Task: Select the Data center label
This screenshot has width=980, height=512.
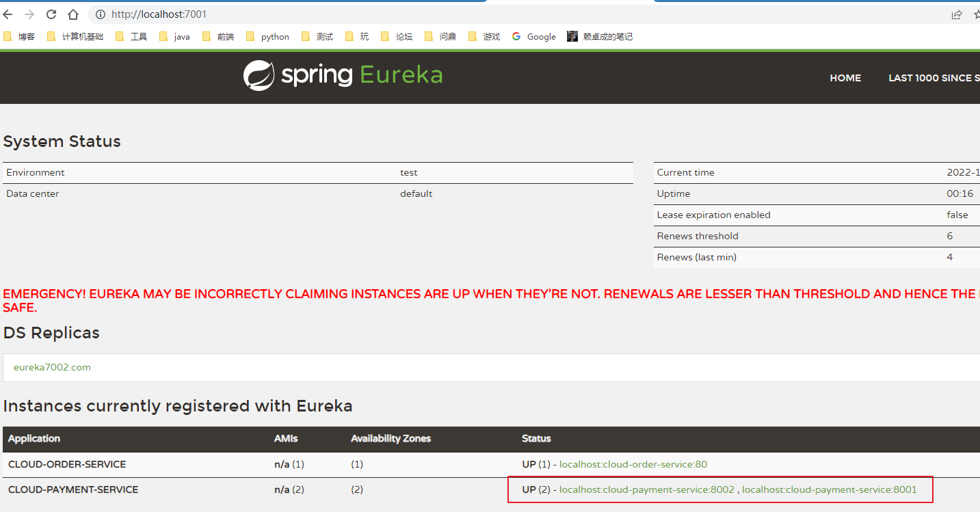Action: [x=33, y=193]
